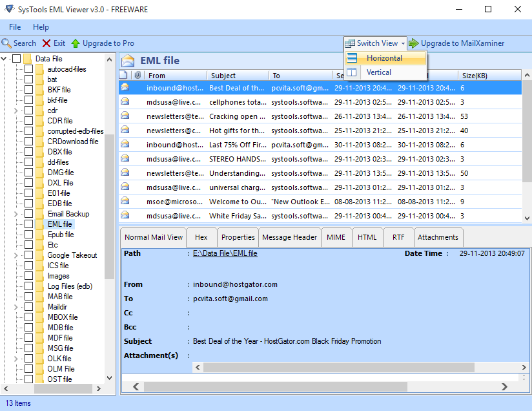Click the envelope icon of universal charg mail
Image resolution: width=532 pixels, height=411 pixels.
click(125, 187)
